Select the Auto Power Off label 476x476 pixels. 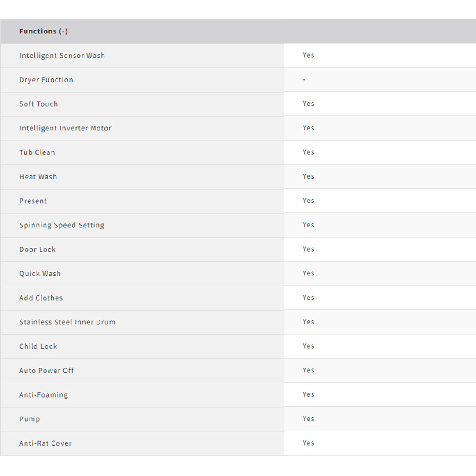(46, 371)
